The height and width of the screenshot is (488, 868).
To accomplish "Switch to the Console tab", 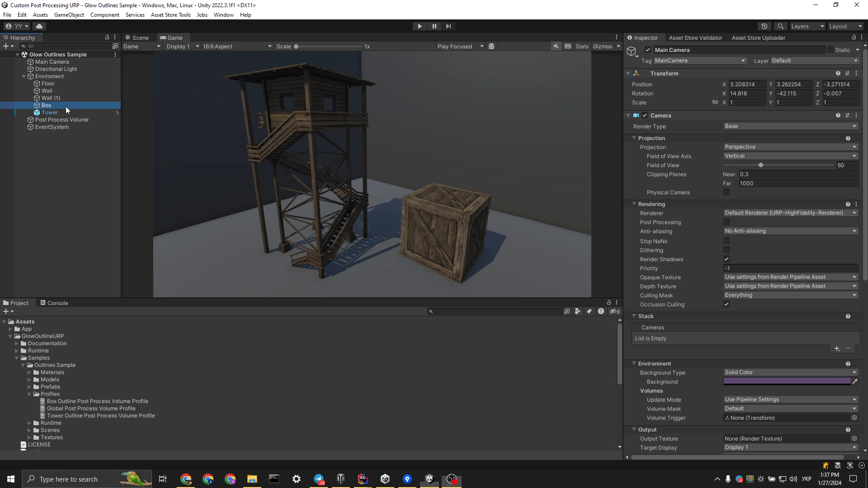I will coord(54,303).
